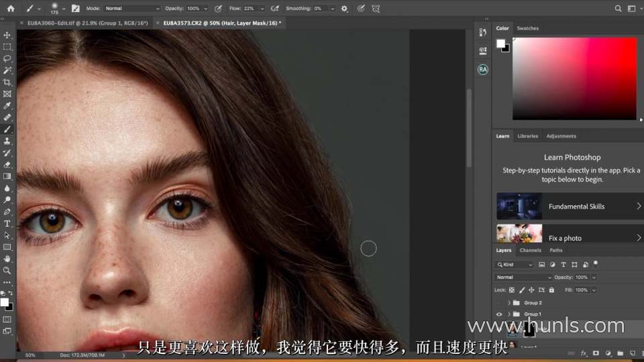
Task: Select the Eyedropper tool
Action: [x=7, y=105]
